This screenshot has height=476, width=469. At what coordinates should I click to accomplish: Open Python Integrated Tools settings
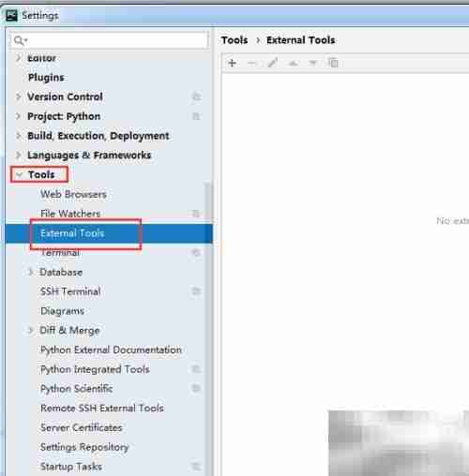tap(95, 369)
